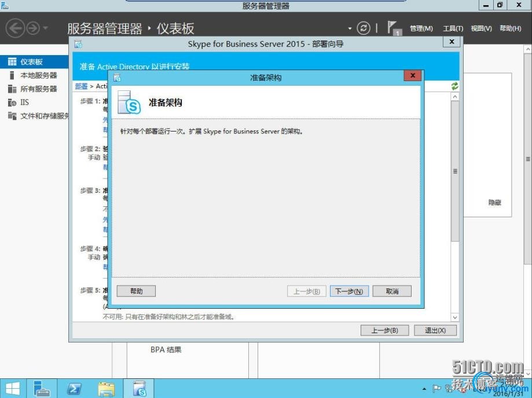Click the 仪表板 sidebar icon
Screen dimensions: 532x398
[12, 62]
